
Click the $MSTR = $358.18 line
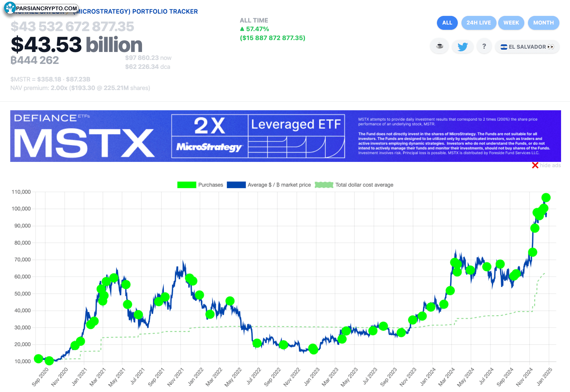[x=50, y=79]
